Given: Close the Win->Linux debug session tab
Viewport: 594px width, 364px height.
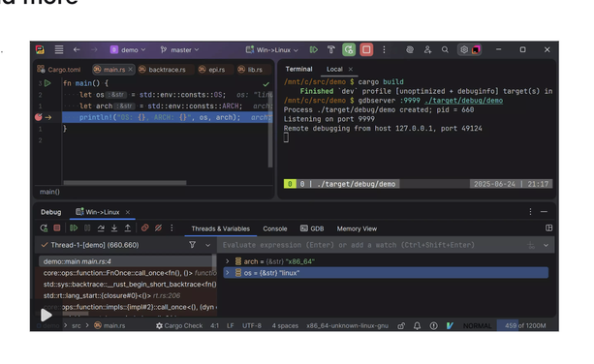Looking at the screenshot, I should 128,212.
